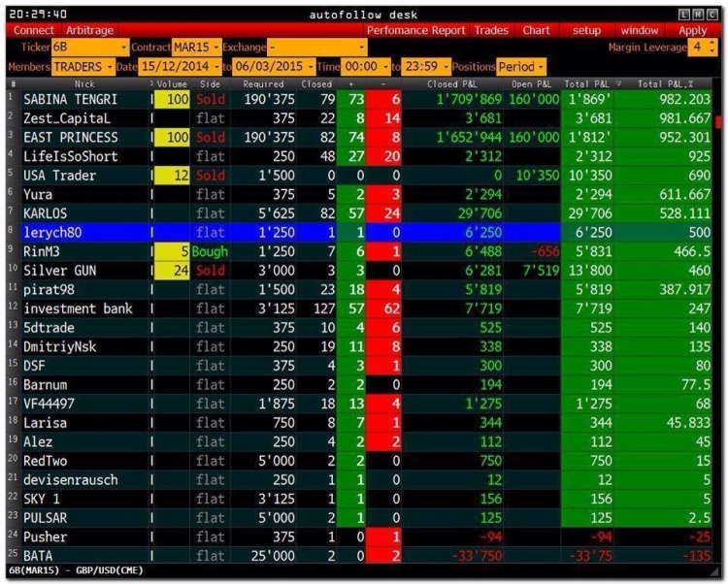Select the KARLOS trader row
The width and height of the screenshot is (728, 584).
(x=359, y=213)
